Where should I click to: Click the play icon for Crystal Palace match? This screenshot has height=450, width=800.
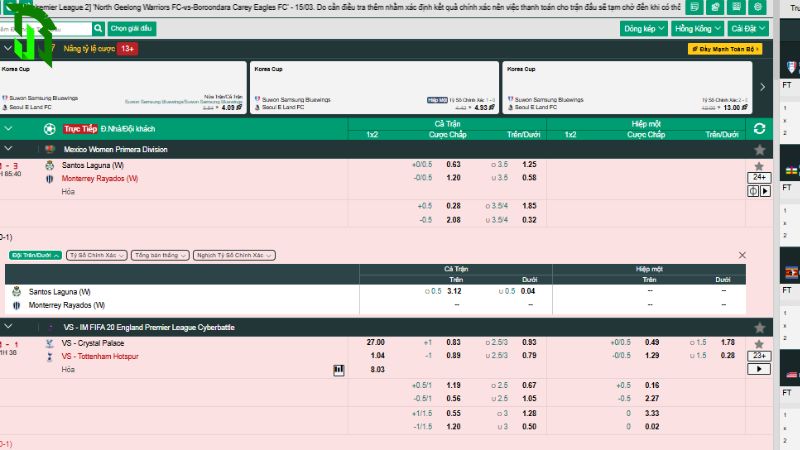pyautogui.click(x=759, y=369)
